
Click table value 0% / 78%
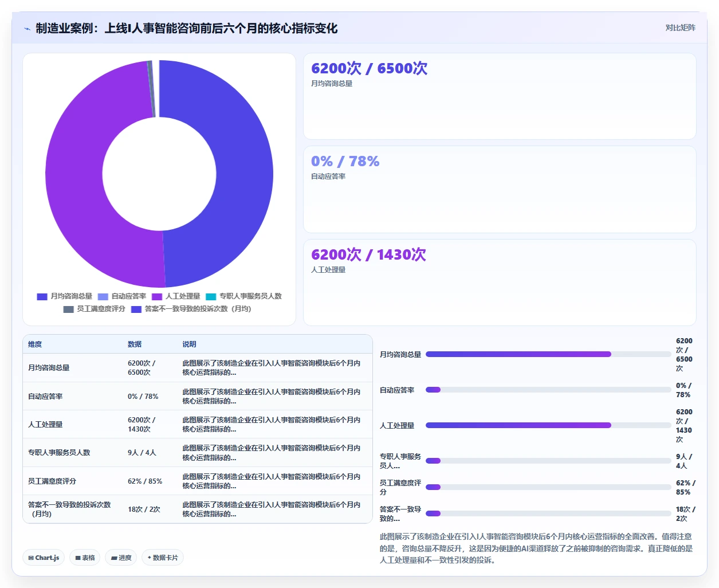coord(143,397)
